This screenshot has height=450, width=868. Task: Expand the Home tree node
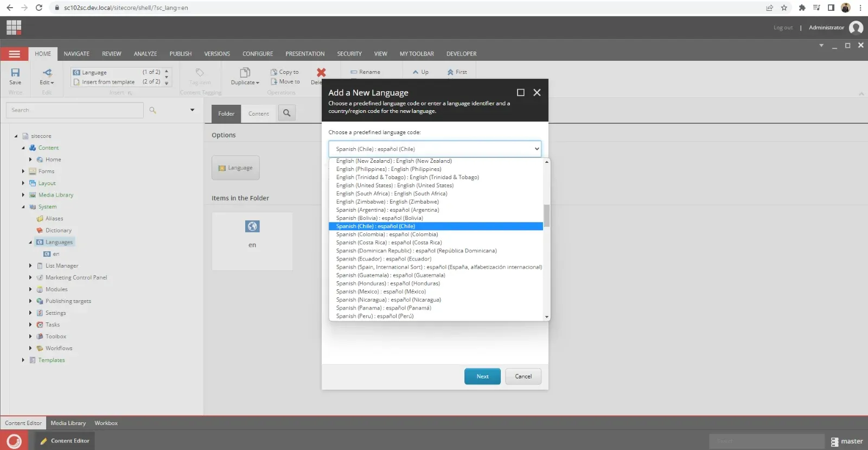pos(30,160)
